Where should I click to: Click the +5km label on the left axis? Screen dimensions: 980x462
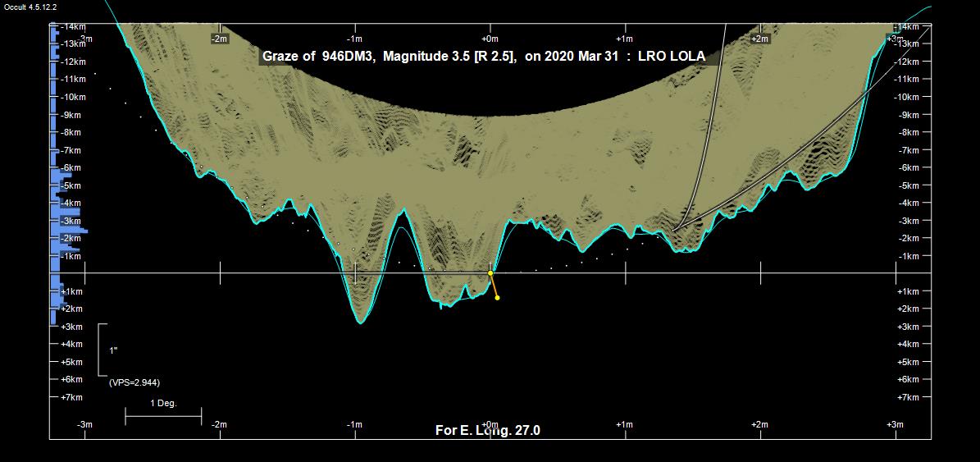tap(72, 362)
